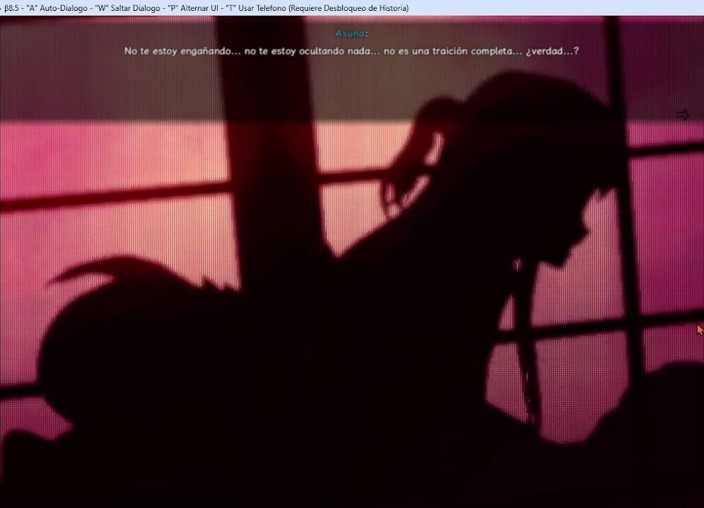Screen dimensions: 704x508
Task: Click the window title text "β8.5 - Auto-Dialogo..."
Action: point(206,8)
